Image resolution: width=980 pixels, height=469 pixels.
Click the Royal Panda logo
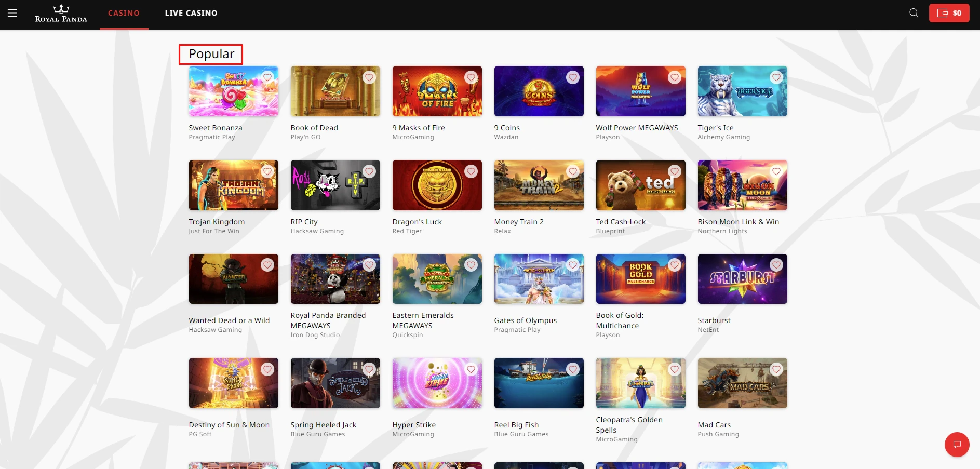tap(61, 14)
